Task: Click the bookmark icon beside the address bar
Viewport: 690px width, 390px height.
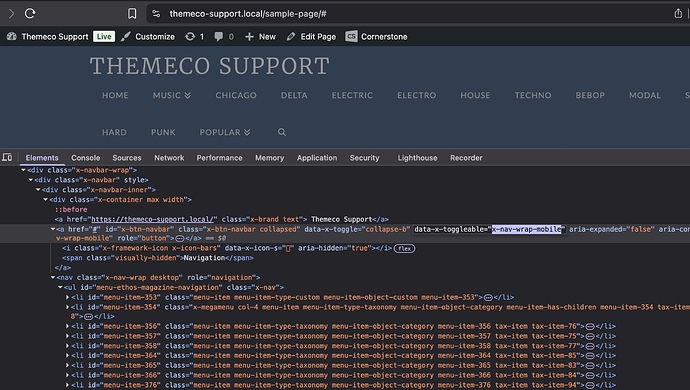Action: (132, 14)
